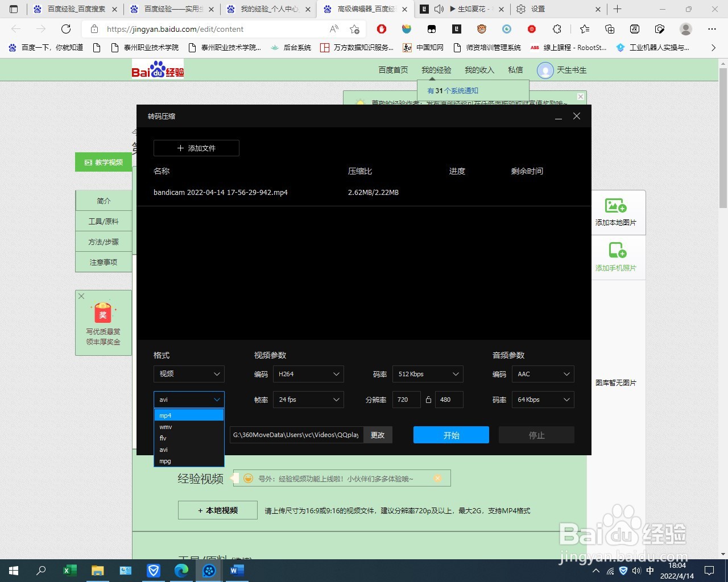Image resolution: width=728 pixels, height=582 pixels.
Task: Start transcoding with the 开始 button
Action: click(x=451, y=435)
